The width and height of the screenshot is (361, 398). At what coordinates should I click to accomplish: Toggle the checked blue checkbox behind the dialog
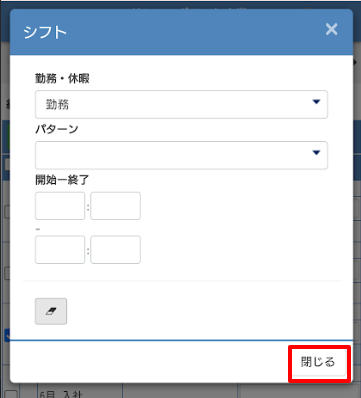pos(7,335)
